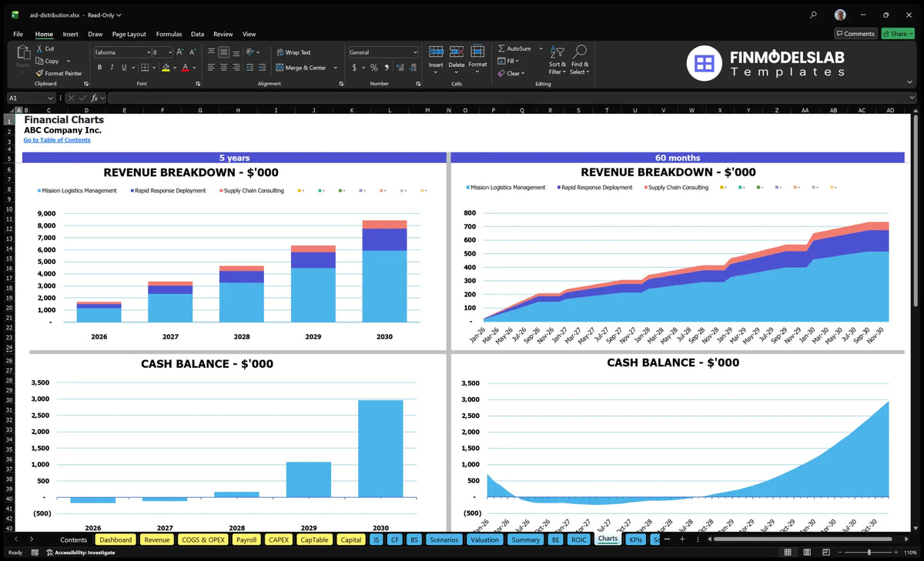Click the insert function fx icon
Screen dimensions: 924x561
click(95, 98)
